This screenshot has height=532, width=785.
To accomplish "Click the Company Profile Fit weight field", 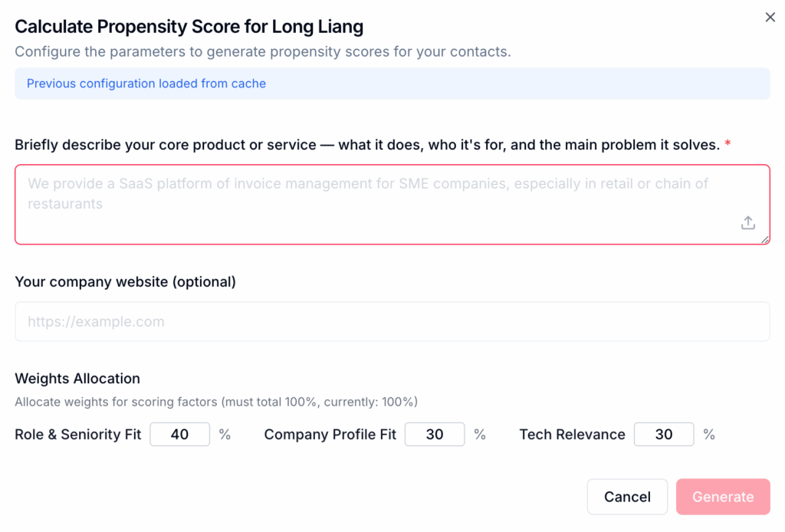I will pyautogui.click(x=435, y=434).
